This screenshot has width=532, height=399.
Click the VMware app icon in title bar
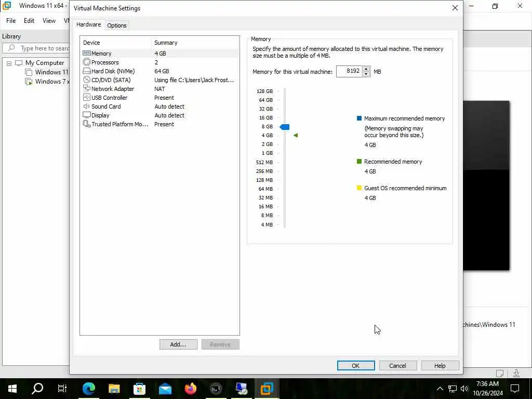6,5
